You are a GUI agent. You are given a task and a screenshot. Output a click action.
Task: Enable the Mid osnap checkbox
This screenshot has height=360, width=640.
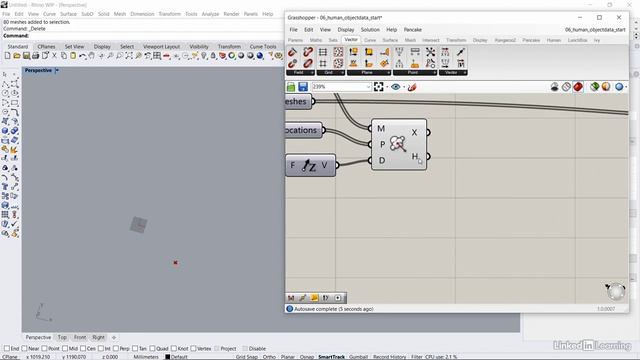click(x=65, y=349)
